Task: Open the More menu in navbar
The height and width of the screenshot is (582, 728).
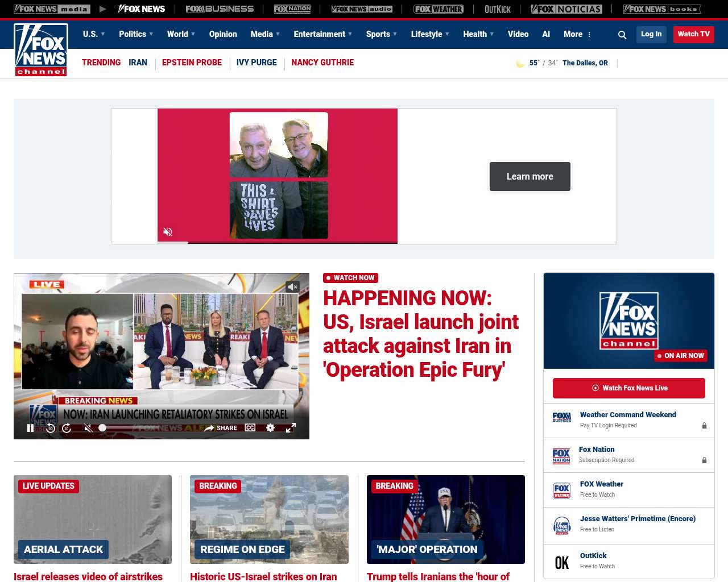Action: (577, 34)
